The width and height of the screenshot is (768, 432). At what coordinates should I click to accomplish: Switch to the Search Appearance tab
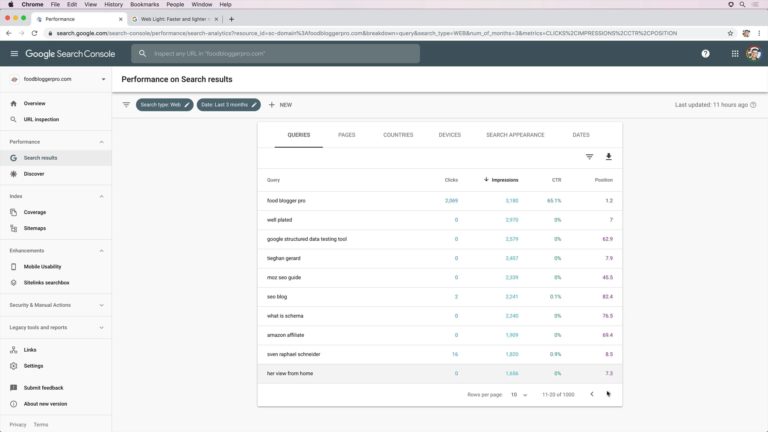[x=515, y=135]
